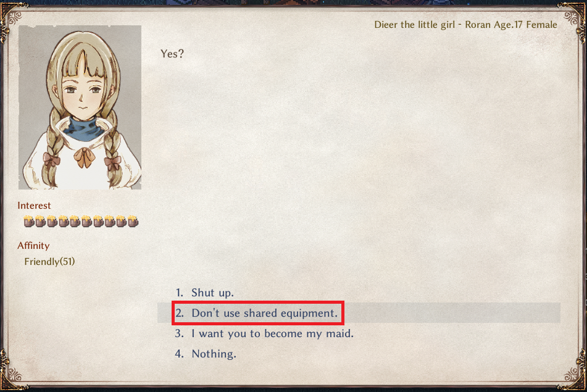Click the third beer mug in Interest row

pos(52,221)
